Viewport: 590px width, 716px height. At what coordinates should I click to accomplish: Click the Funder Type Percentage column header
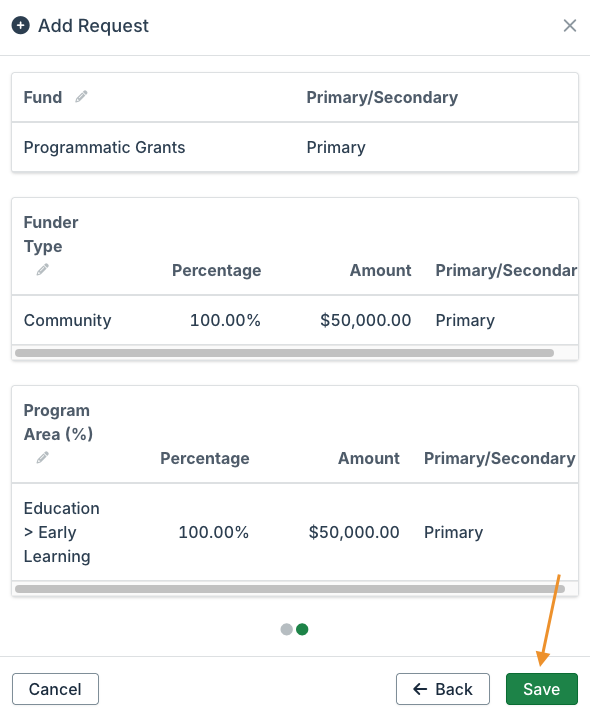(216, 270)
